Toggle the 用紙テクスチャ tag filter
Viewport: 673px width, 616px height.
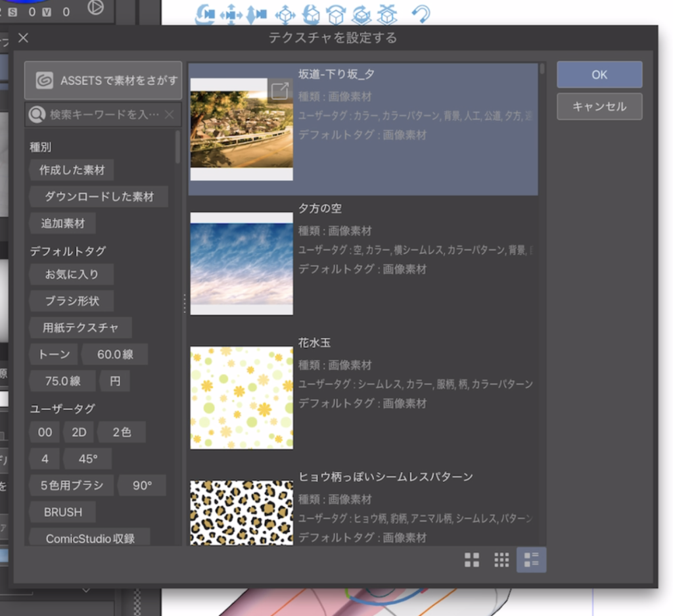[80, 327]
